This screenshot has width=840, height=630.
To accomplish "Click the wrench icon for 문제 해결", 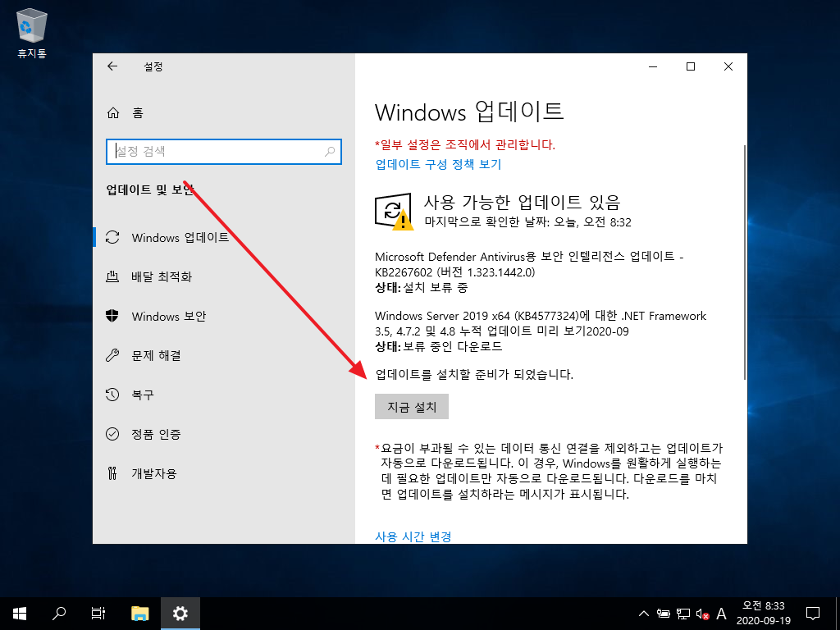I will (112, 355).
